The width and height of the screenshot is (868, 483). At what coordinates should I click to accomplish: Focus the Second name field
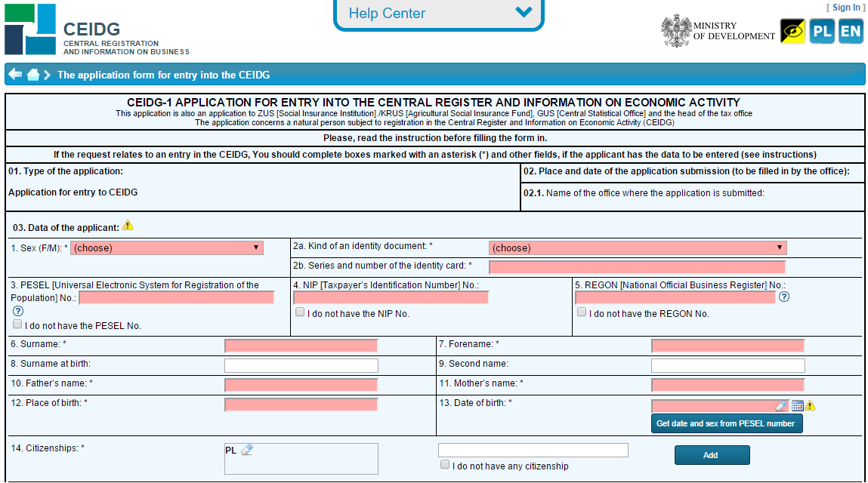click(728, 366)
